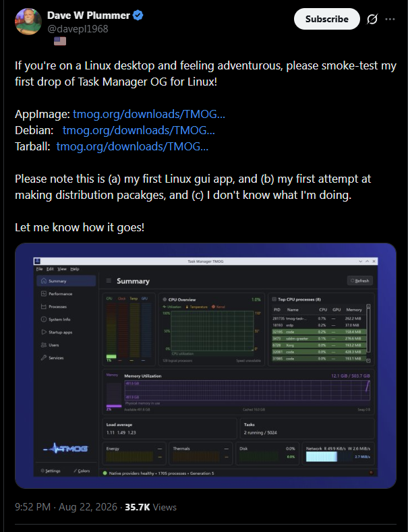The width and height of the screenshot is (408, 532).
Task: Click the Thermals card
Action: 200,454
